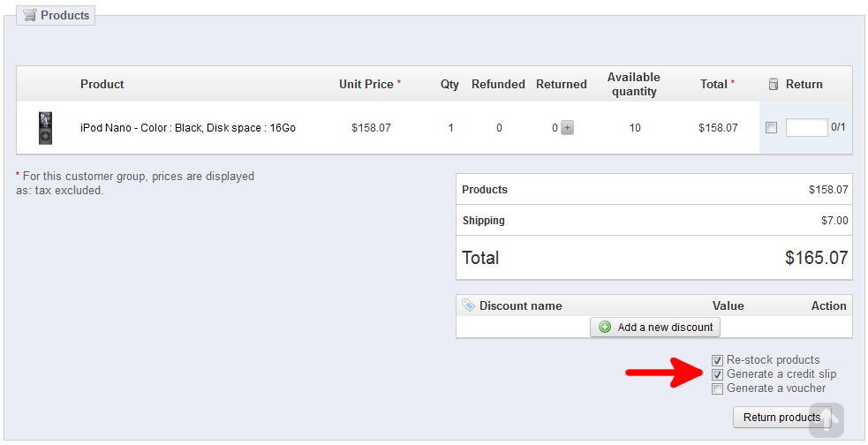Click the product name iPod Nano text

(x=188, y=128)
